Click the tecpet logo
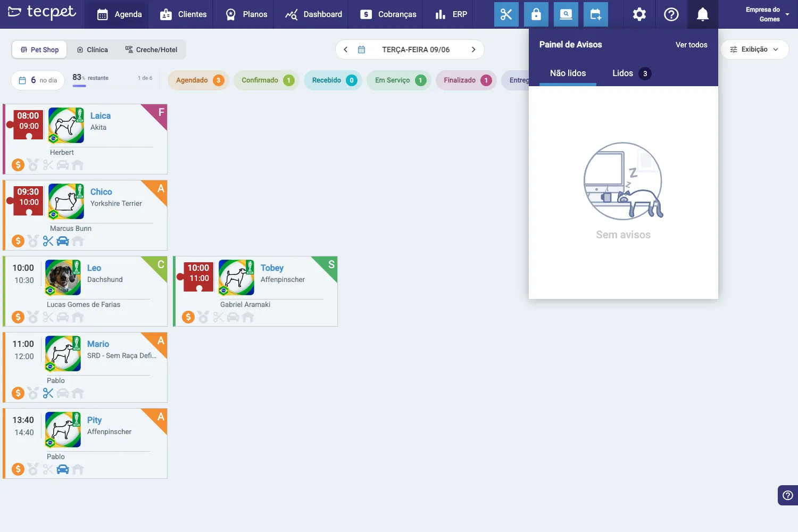The image size is (798, 532). pyautogui.click(x=42, y=12)
